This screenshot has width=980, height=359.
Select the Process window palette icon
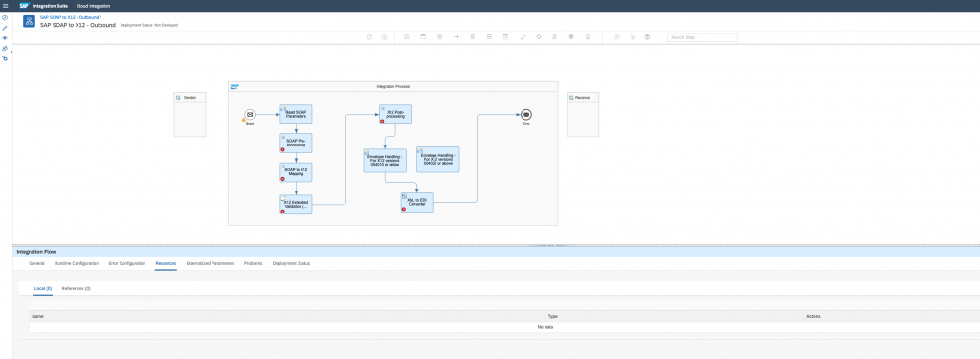423,37
